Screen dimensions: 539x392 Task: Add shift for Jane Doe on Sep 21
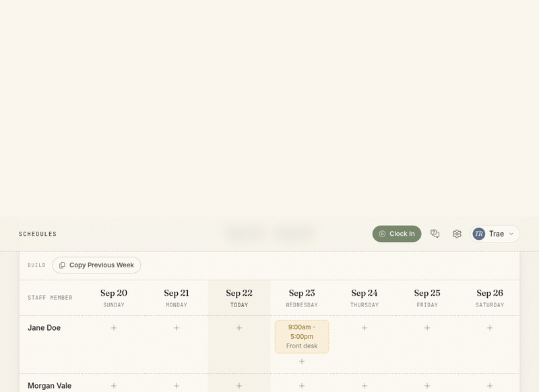[x=177, y=328]
